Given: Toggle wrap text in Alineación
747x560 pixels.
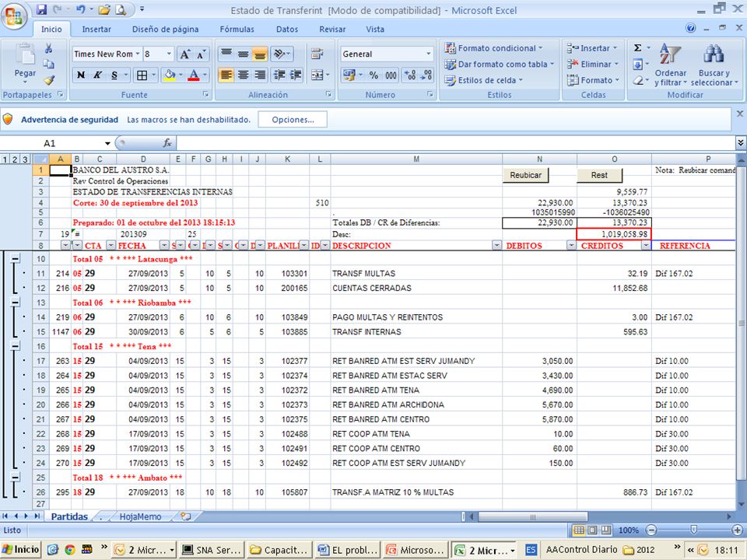Looking at the screenshot, I should coord(317,54).
